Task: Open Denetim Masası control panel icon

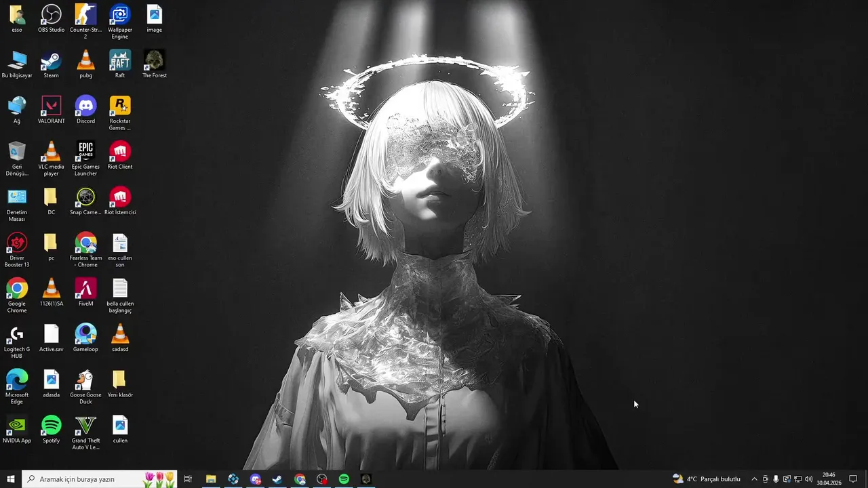Action: (17, 203)
